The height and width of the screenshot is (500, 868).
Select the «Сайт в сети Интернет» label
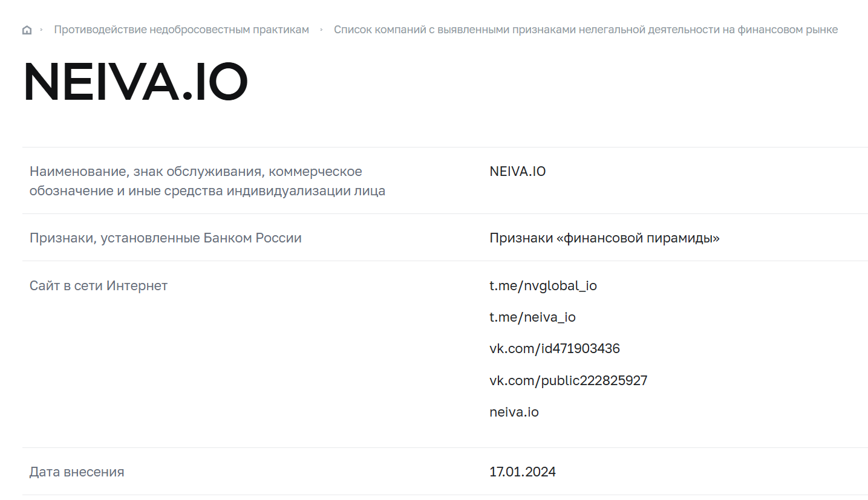[99, 285]
